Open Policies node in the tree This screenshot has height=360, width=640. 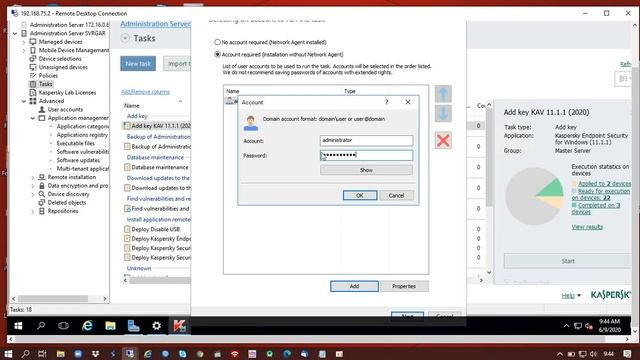click(x=48, y=76)
